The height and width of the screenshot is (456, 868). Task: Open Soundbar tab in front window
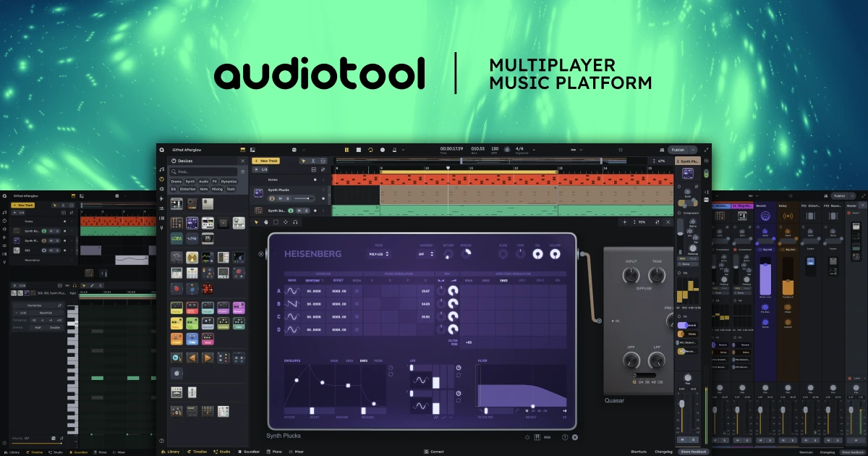(248, 452)
